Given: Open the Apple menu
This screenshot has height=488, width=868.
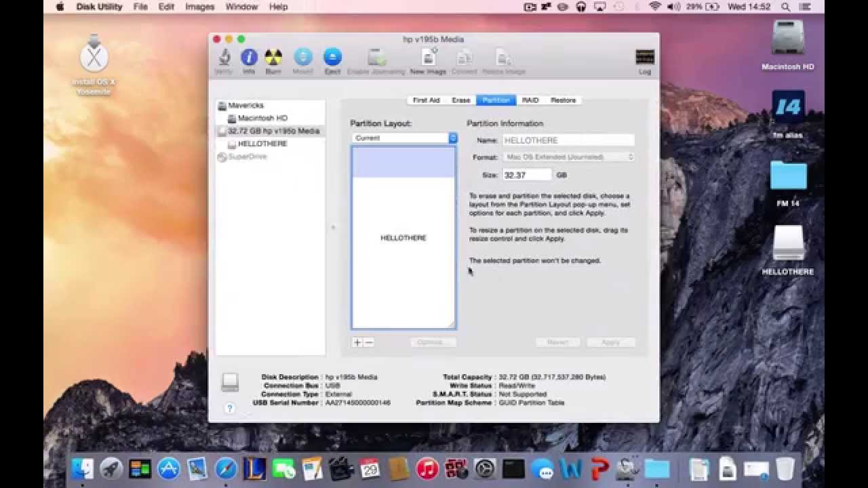Looking at the screenshot, I should point(59,7).
